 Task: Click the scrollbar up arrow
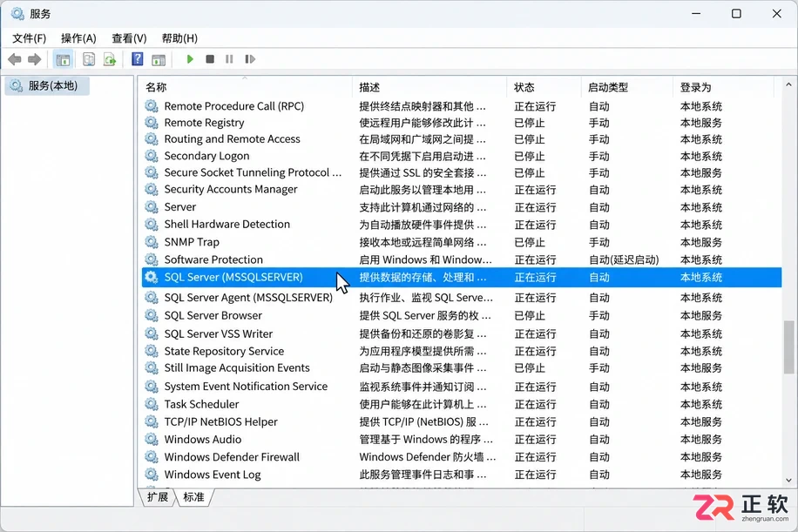788,84
